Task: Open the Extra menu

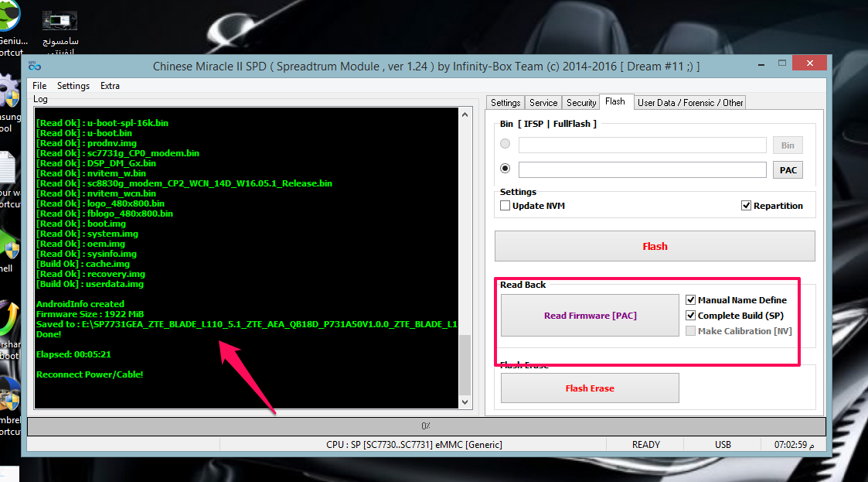Action: click(x=110, y=86)
